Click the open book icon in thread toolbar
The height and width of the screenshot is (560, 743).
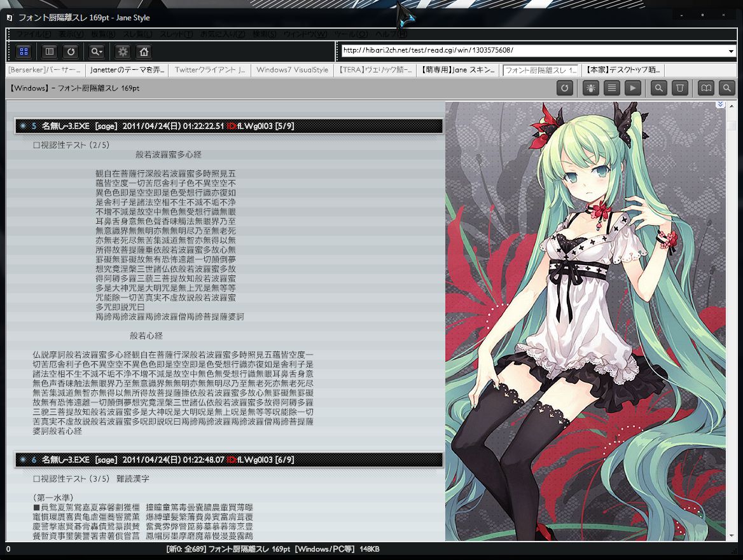(x=706, y=88)
